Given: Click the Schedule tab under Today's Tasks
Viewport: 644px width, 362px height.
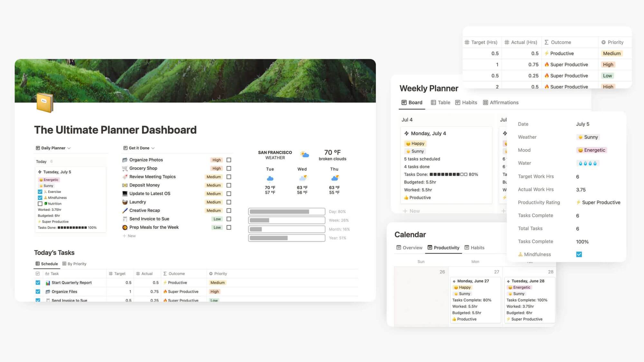Looking at the screenshot, I should (46, 264).
